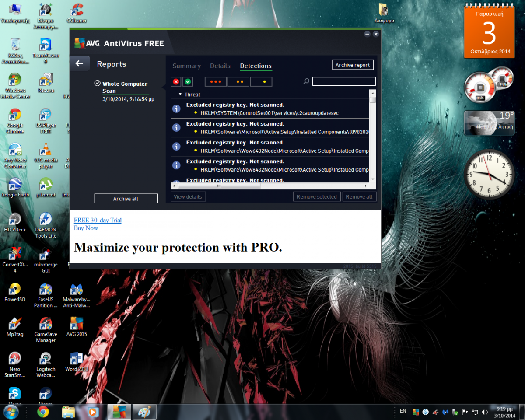Open Recuva desktop shortcut
The image size is (525, 420).
pos(45,83)
